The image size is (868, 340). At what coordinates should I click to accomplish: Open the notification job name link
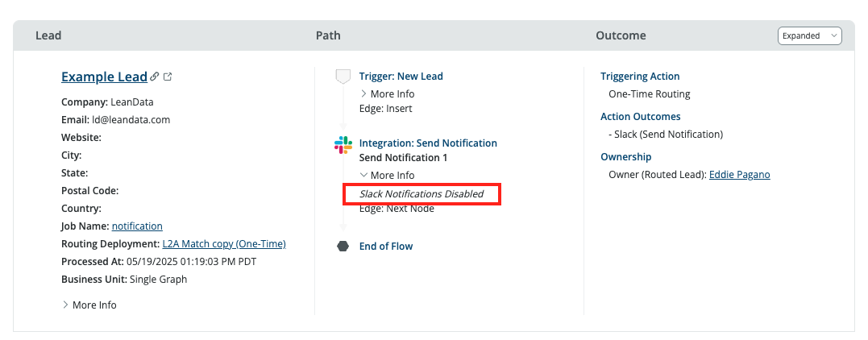tap(137, 226)
